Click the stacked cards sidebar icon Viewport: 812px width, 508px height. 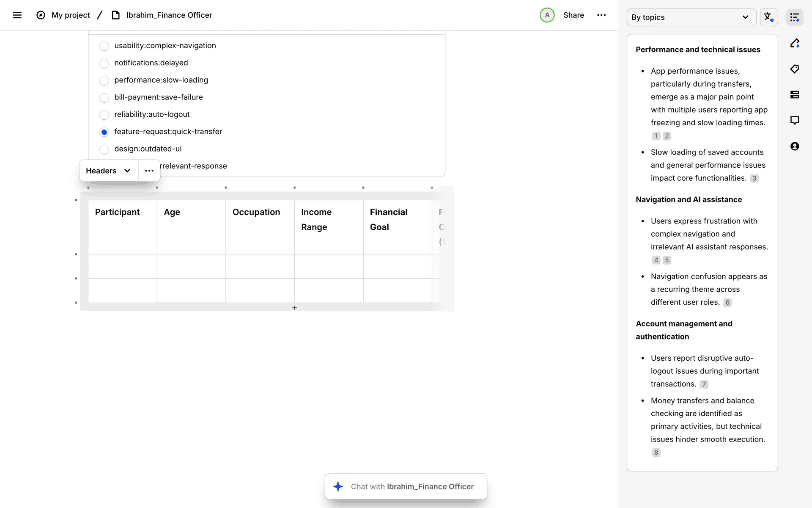coord(795,95)
